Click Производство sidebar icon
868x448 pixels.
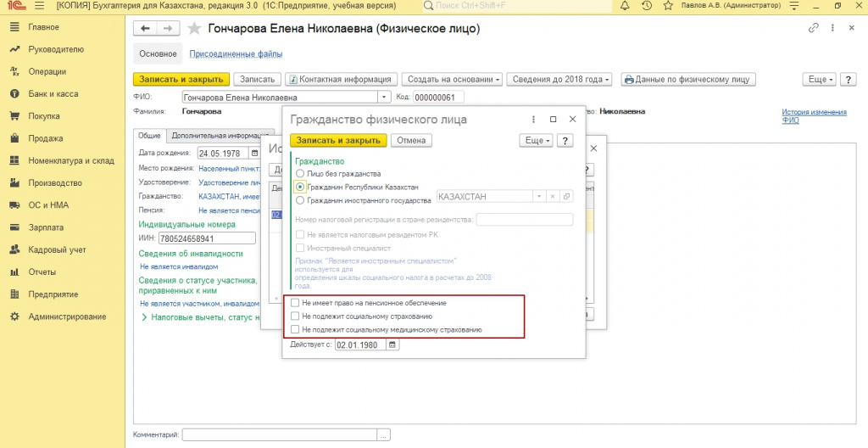coord(15,183)
